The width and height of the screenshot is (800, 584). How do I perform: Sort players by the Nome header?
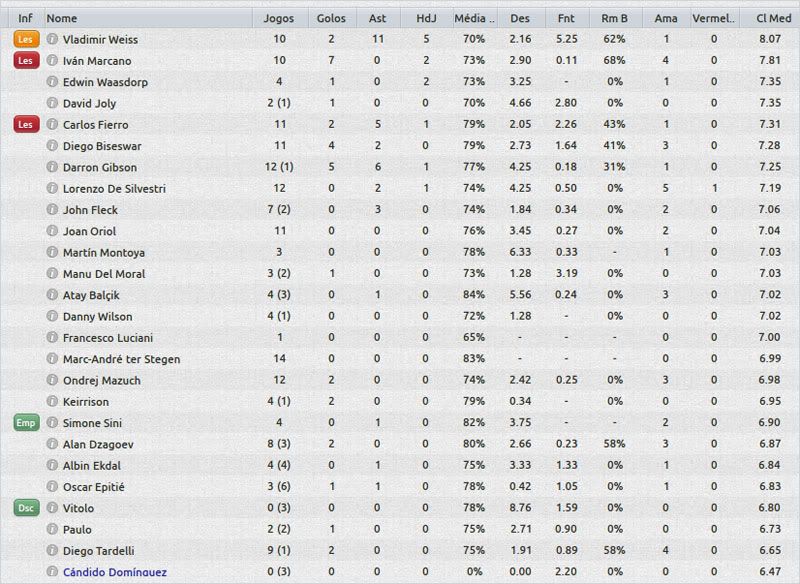coord(62,18)
